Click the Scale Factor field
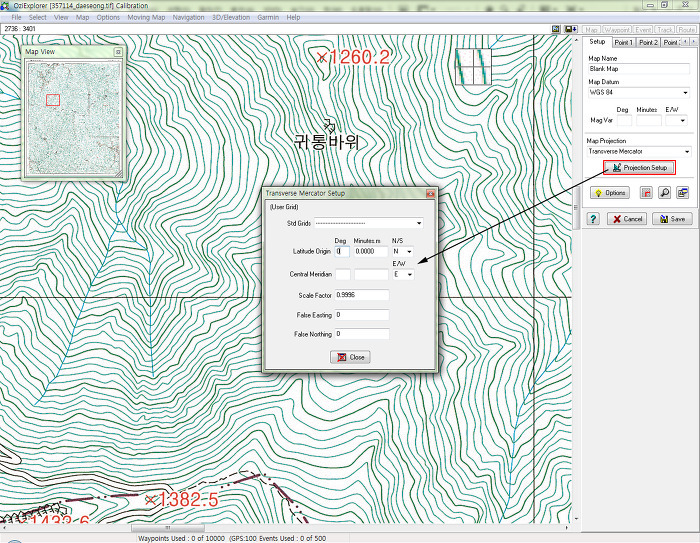The height and width of the screenshot is (543, 700). (x=362, y=295)
